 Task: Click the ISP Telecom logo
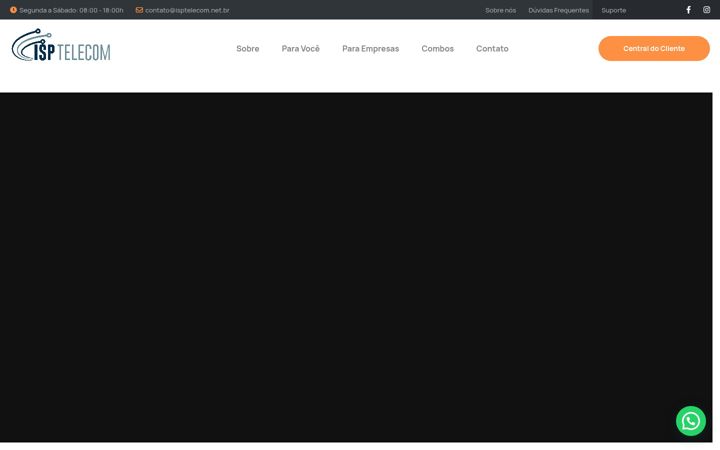(x=61, y=45)
